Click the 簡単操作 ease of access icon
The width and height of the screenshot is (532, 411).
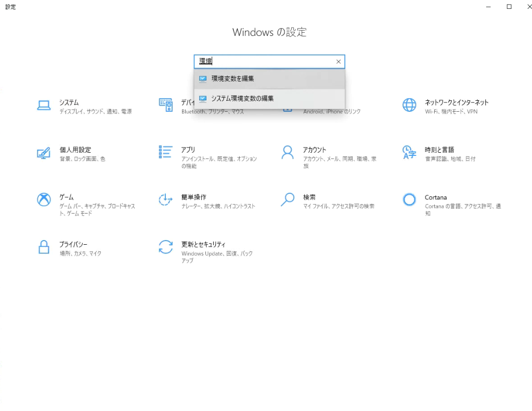165,200
